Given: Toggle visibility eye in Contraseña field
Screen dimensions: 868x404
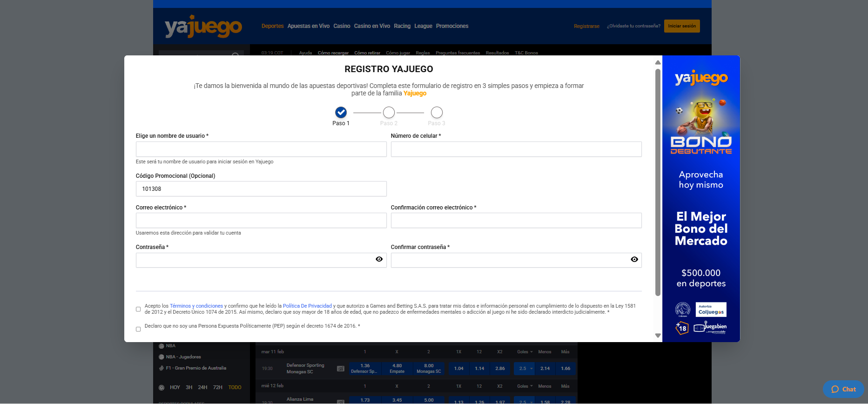Looking at the screenshot, I should [x=379, y=259].
